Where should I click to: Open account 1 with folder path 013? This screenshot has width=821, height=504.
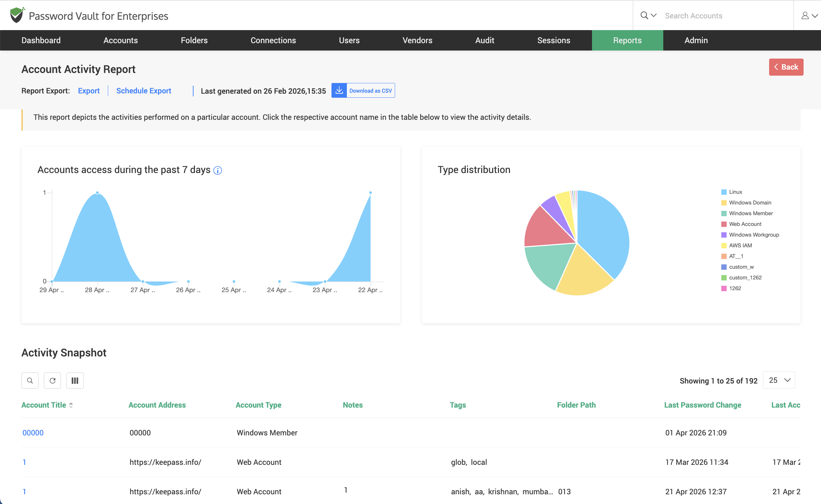(24, 492)
